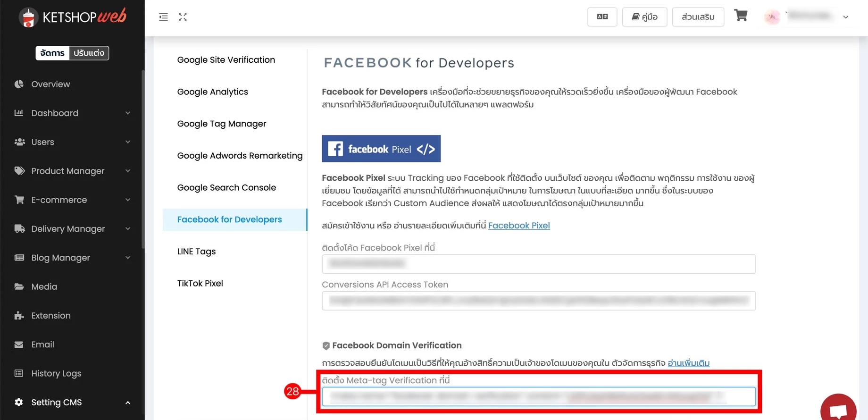Viewport: 868px width, 420px height.
Task: Click the Facebook Domain Verification heading
Action: pos(397,345)
